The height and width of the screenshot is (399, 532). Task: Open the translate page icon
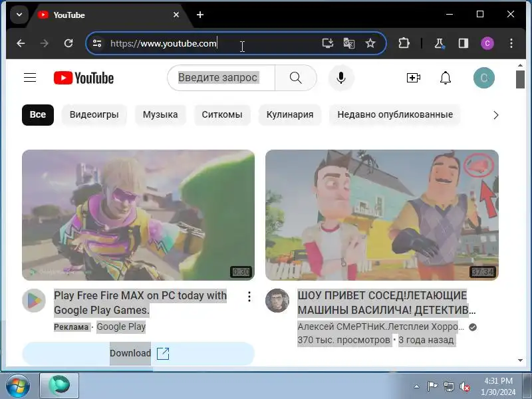coord(349,43)
